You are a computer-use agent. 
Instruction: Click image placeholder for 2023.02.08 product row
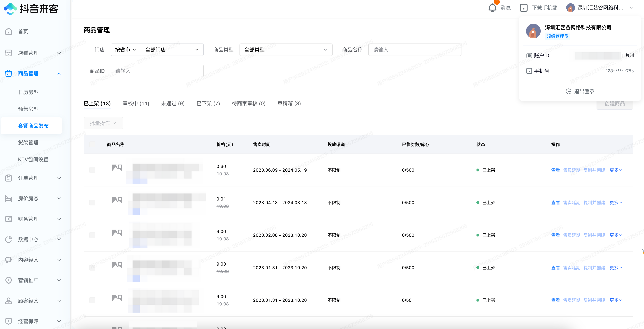(x=117, y=233)
